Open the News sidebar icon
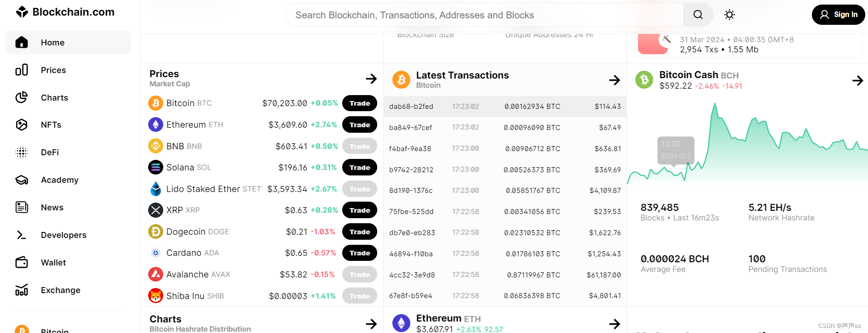868x333 pixels. (x=22, y=207)
